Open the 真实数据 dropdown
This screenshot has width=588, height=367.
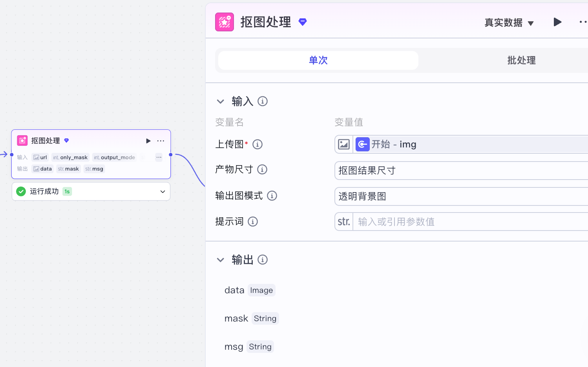(x=509, y=23)
